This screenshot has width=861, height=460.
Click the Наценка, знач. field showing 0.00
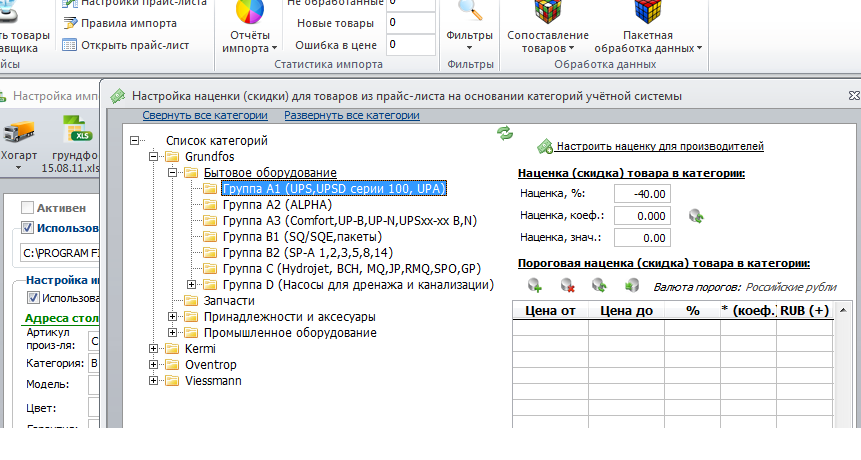[642, 238]
